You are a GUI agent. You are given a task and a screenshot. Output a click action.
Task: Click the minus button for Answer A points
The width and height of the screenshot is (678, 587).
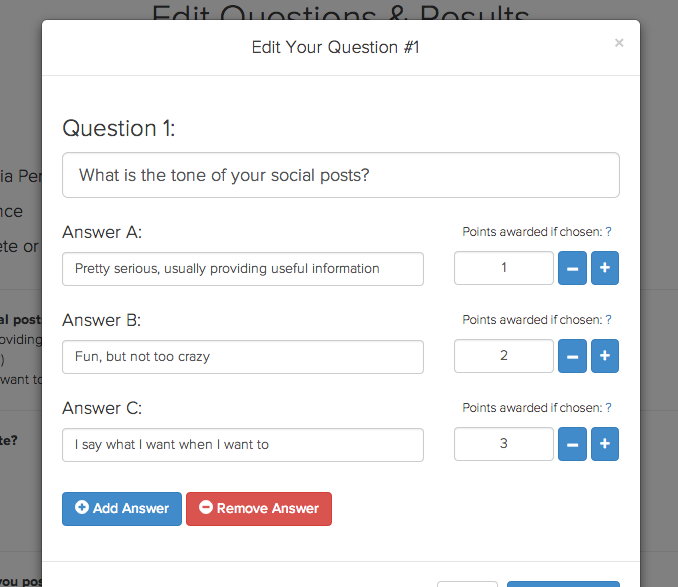click(572, 268)
